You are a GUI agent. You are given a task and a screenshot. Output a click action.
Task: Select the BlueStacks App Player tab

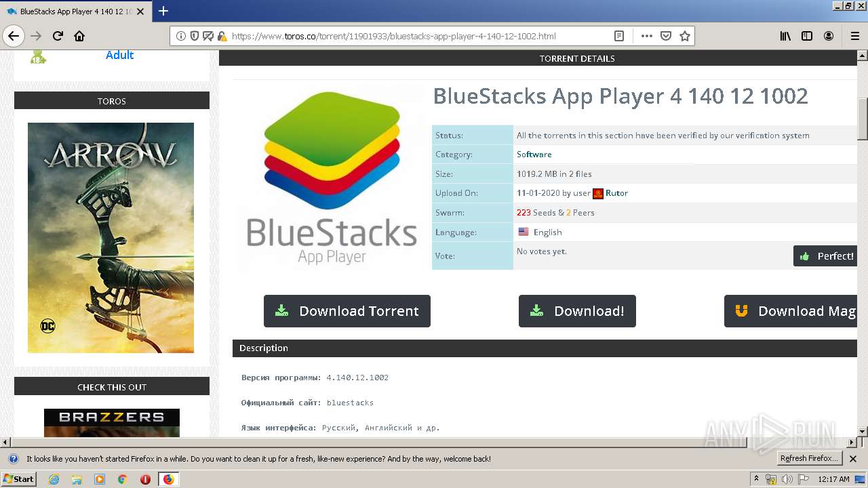point(75,12)
